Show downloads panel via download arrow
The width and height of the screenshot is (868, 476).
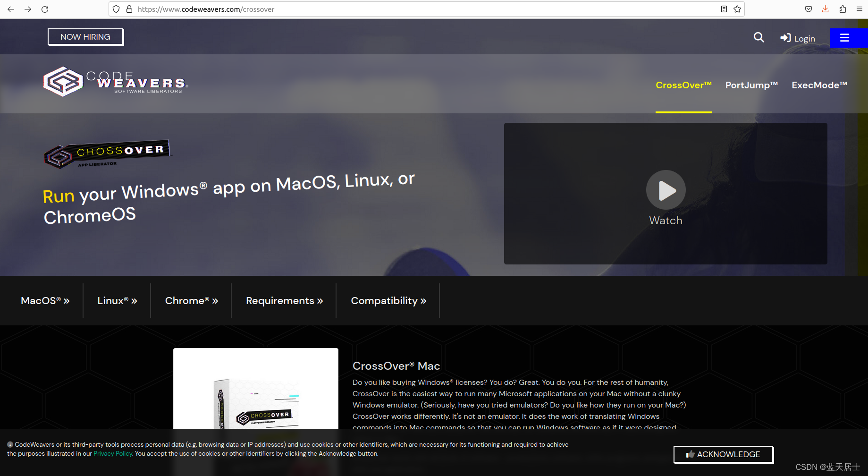point(826,9)
